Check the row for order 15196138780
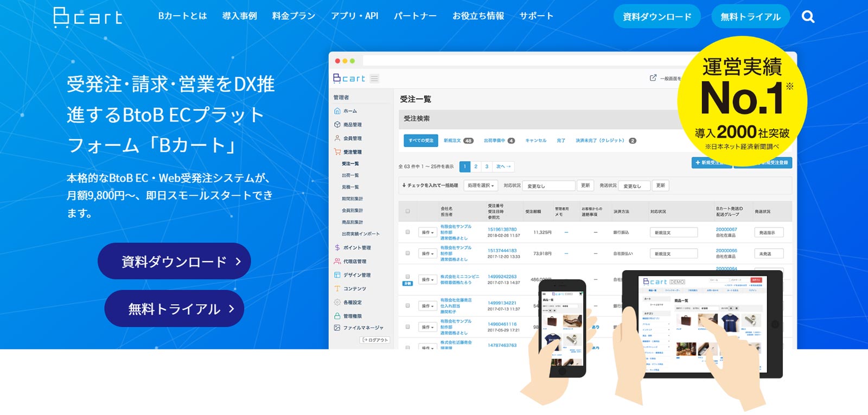The height and width of the screenshot is (415, 868). tap(407, 232)
